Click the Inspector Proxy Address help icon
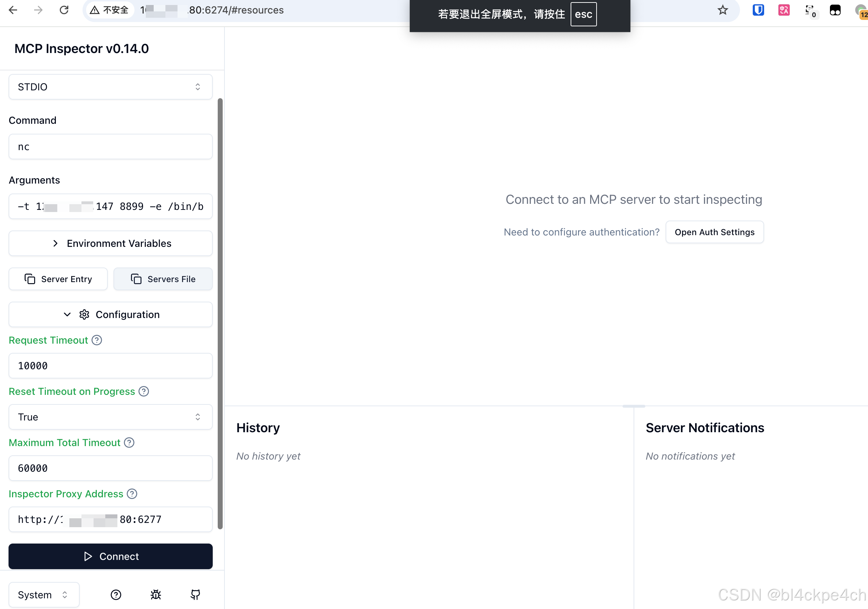Screen dimensions: 868x609 tap(132, 494)
